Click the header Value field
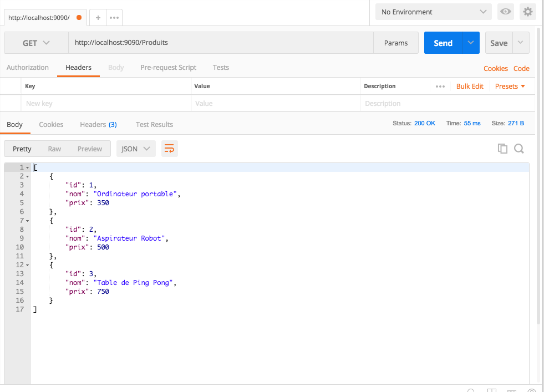 coord(276,103)
